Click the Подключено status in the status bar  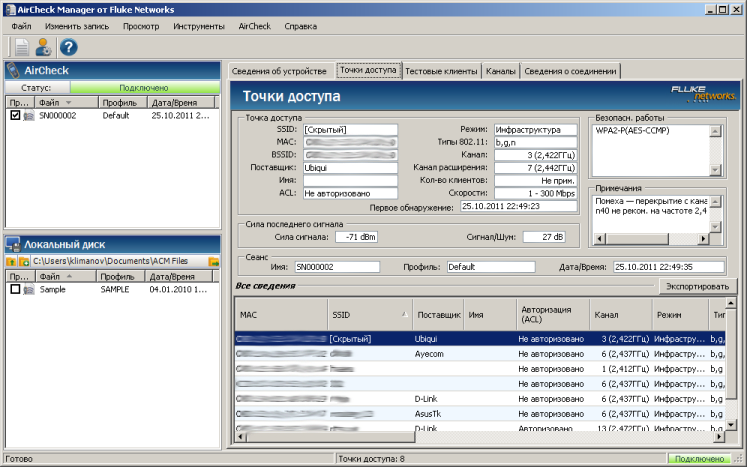pos(699,459)
